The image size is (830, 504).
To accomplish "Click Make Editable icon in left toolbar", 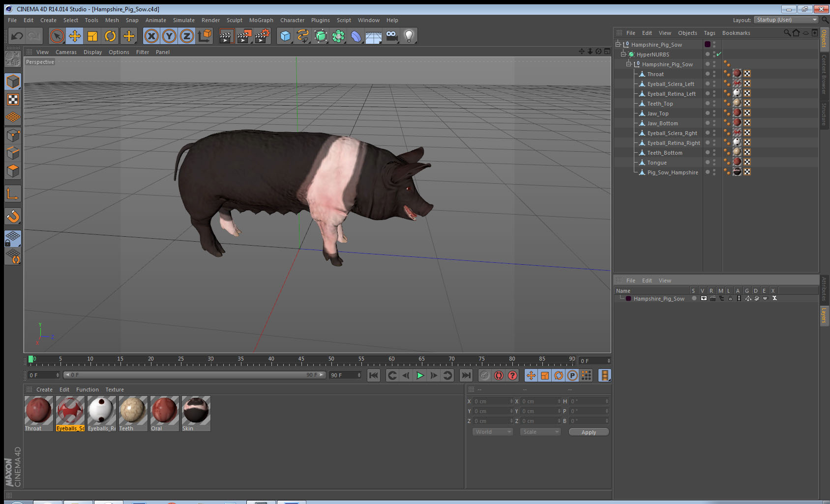I will tap(13, 59).
